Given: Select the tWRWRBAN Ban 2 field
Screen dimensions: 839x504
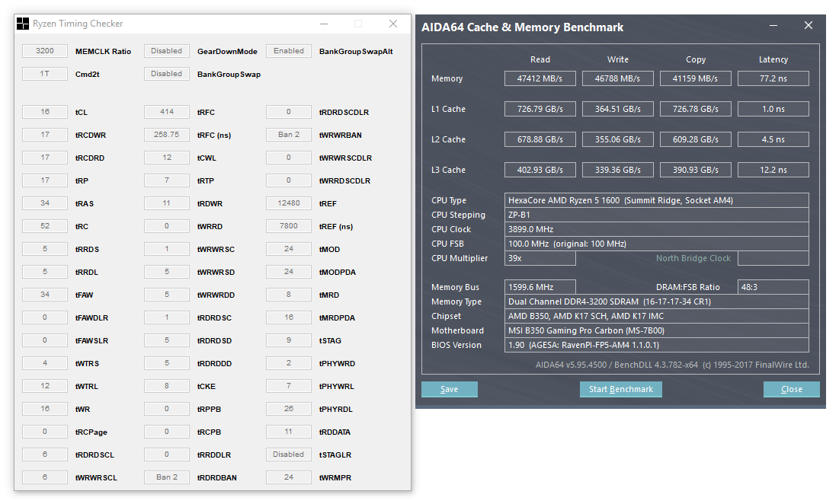Looking at the screenshot, I should [x=288, y=135].
